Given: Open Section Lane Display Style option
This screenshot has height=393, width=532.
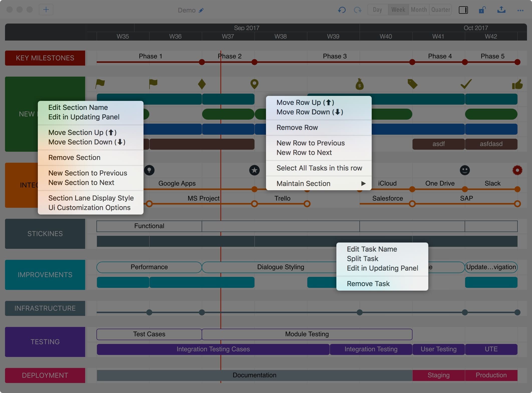Looking at the screenshot, I should [x=91, y=198].
